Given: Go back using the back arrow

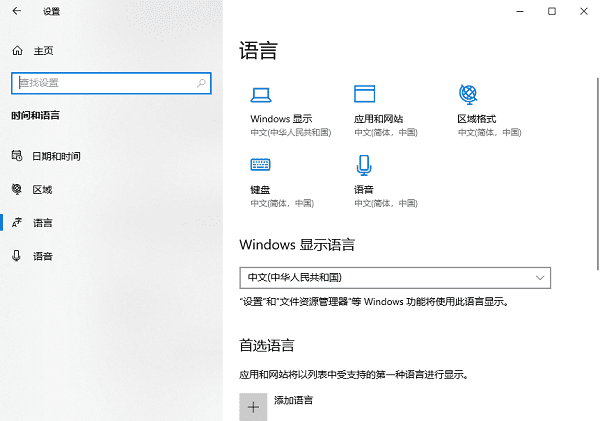Looking at the screenshot, I should 17,11.
